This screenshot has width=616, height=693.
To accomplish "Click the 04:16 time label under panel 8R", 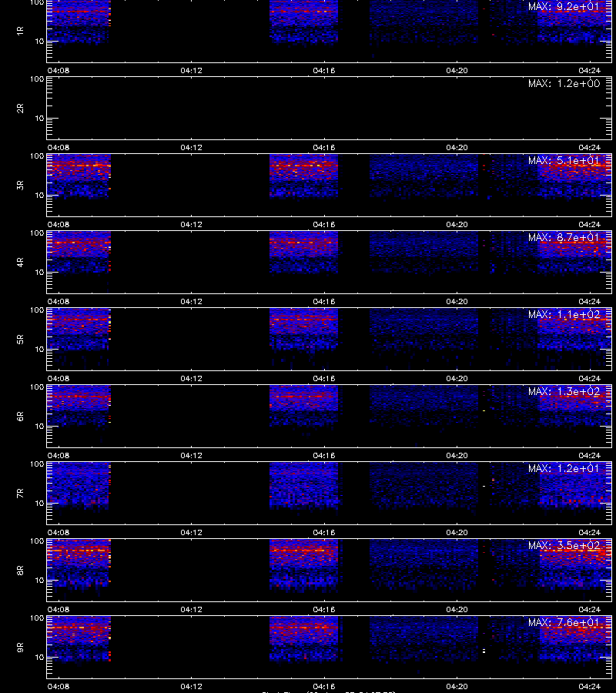I will [324, 609].
